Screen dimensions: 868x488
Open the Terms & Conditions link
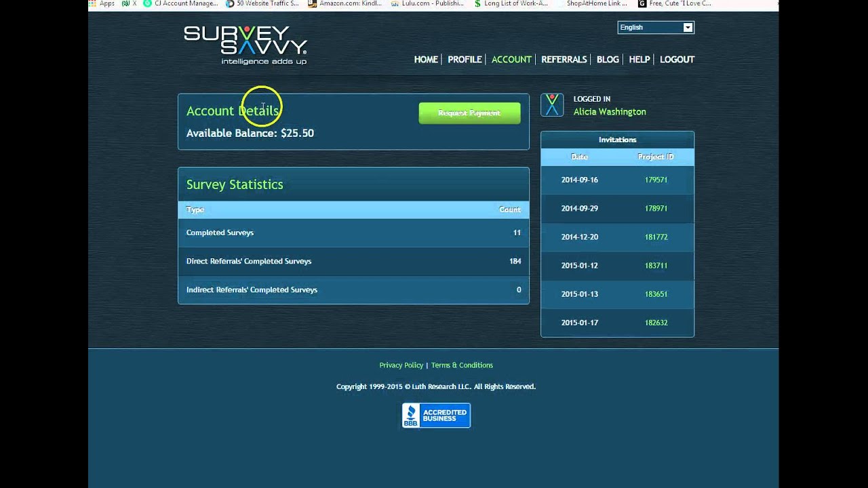462,365
